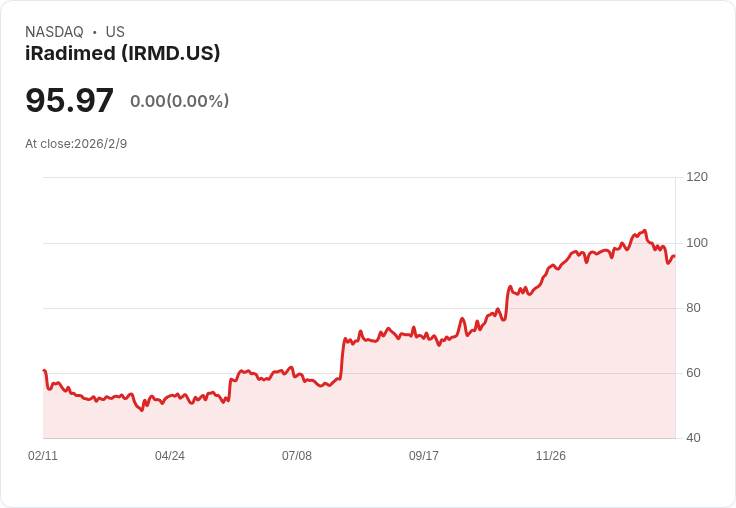Click the 40 y-axis label
The image size is (736, 508).
coord(694,438)
